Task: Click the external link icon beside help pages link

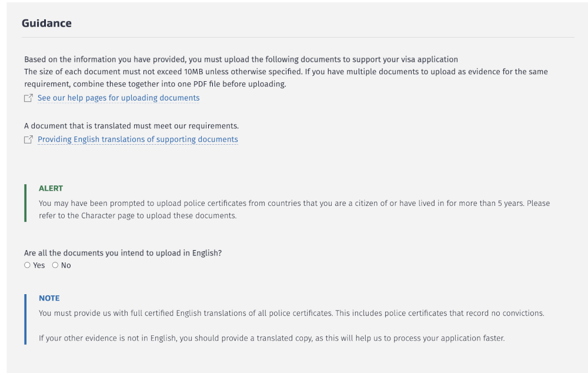Action: tap(28, 98)
